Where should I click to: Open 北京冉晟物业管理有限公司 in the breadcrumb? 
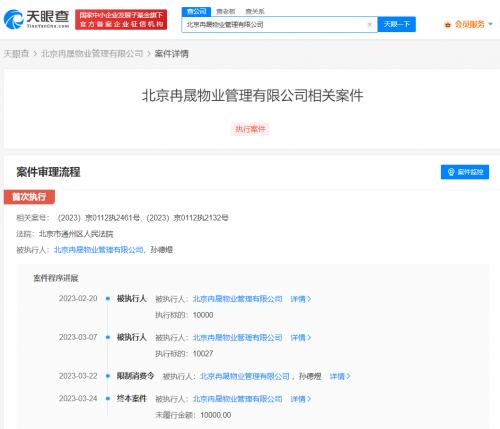[92, 54]
